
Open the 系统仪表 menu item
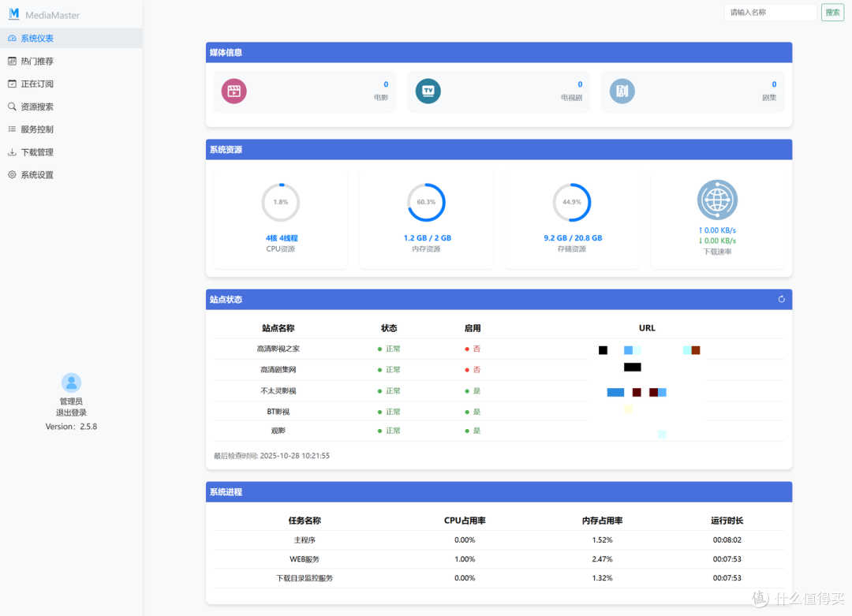click(x=71, y=39)
